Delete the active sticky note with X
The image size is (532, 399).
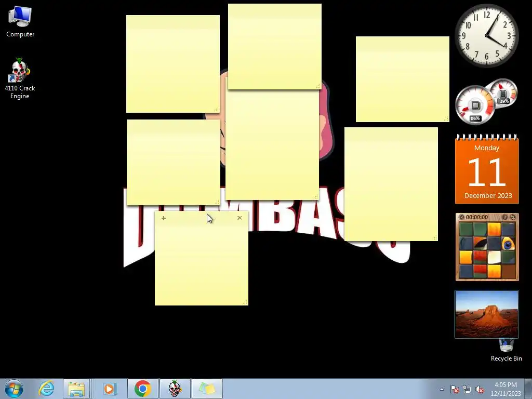(240, 218)
